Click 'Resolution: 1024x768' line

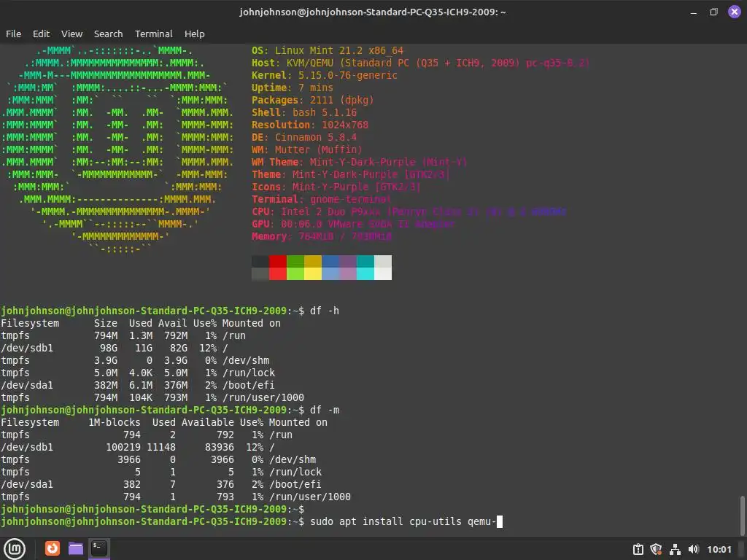click(309, 125)
